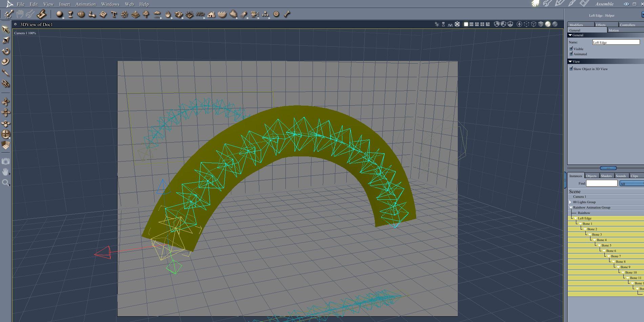This screenshot has height=322, width=644.
Task: Collapse the Bone 1 node
Action: (x=580, y=224)
